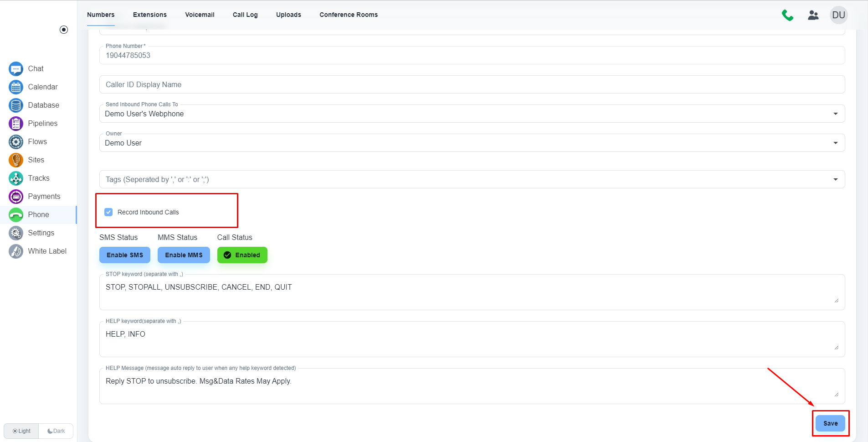Click the green phone dialer icon
Image resolution: width=868 pixels, height=442 pixels.
787,15
